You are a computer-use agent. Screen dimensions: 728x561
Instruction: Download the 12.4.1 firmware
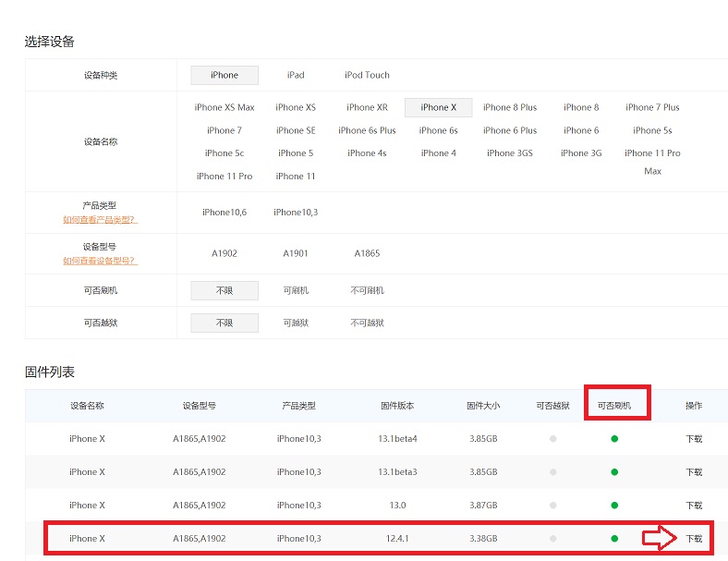693,539
